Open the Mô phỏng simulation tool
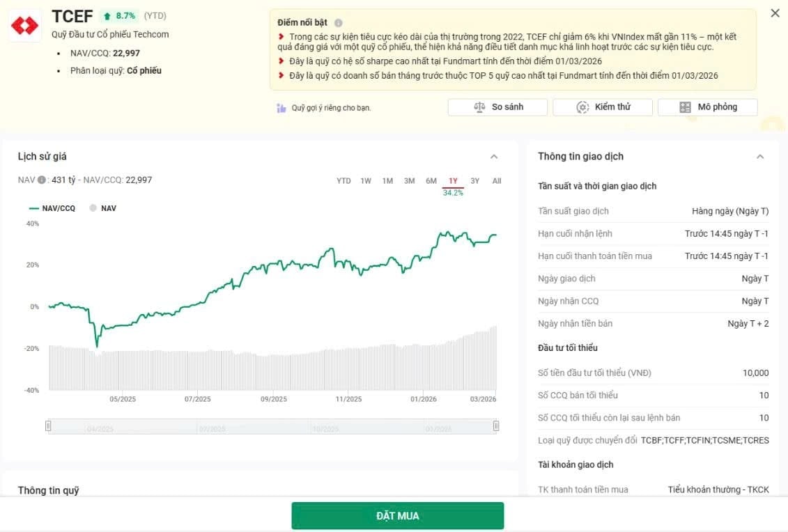The width and height of the screenshot is (788, 532). point(707,107)
